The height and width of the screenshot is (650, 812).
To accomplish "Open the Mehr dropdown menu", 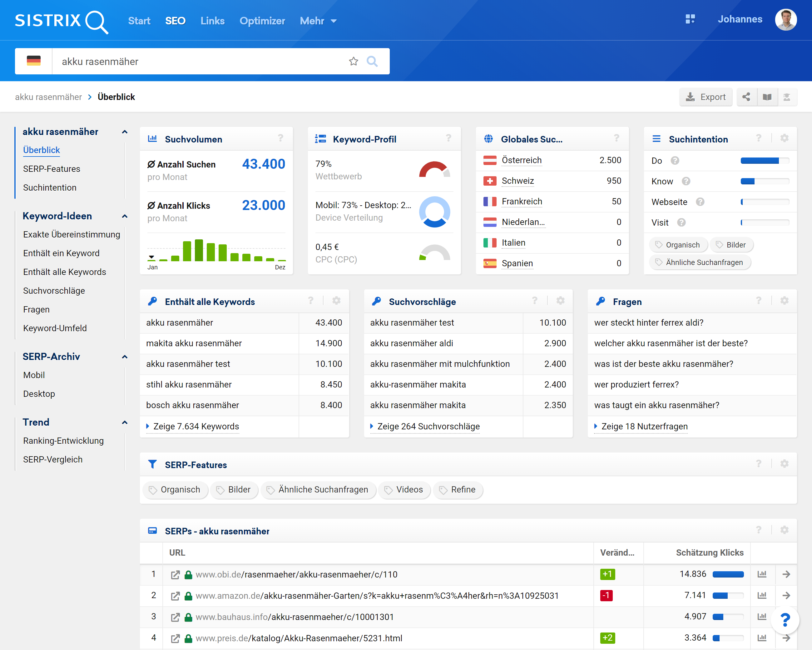I will tap(318, 21).
